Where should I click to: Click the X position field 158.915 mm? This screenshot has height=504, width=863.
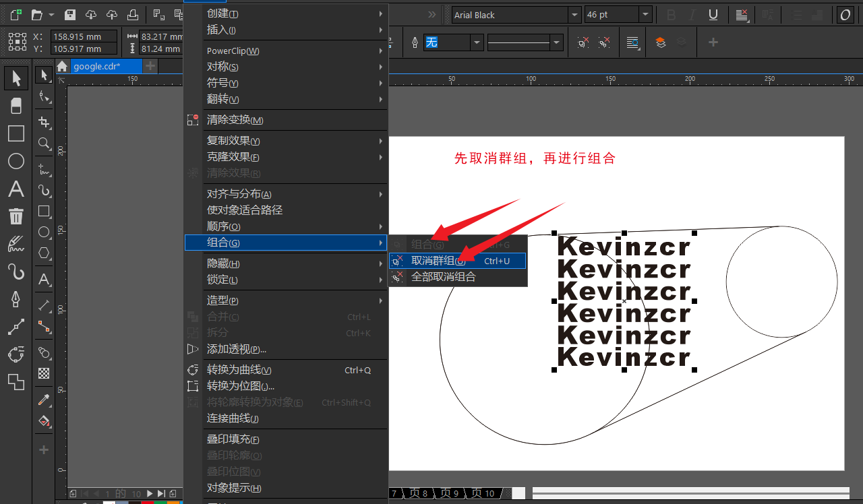coord(83,37)
